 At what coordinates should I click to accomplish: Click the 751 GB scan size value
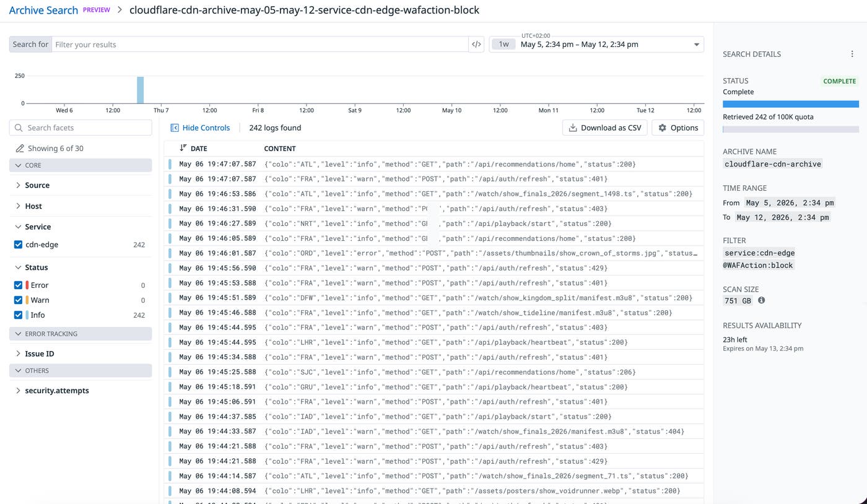click(738, 300)
